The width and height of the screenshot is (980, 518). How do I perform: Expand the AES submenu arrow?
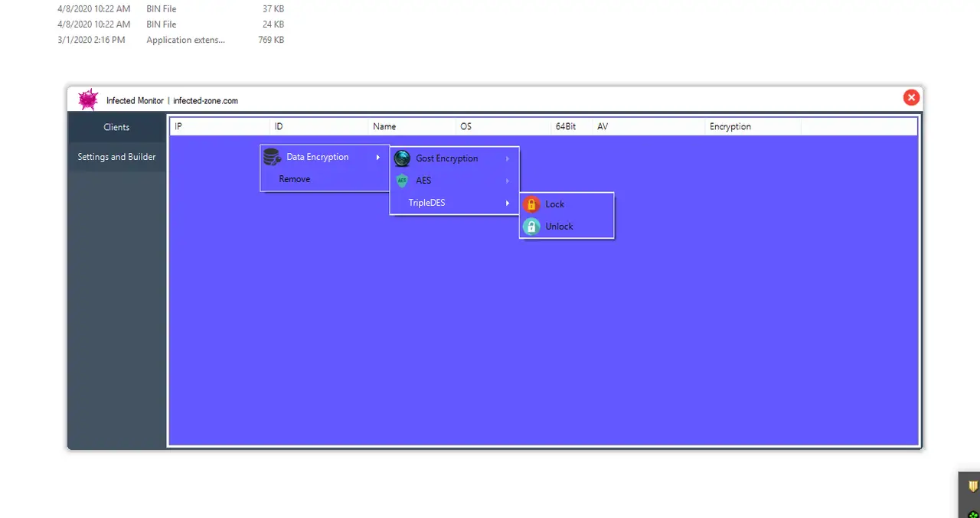tap(507, 180)
